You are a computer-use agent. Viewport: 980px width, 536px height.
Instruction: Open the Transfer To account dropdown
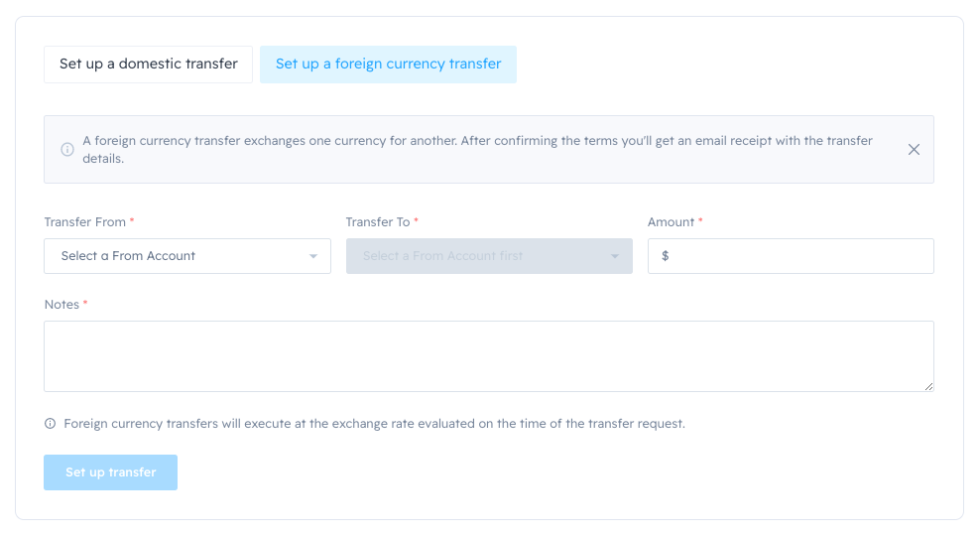coord(488,256)
